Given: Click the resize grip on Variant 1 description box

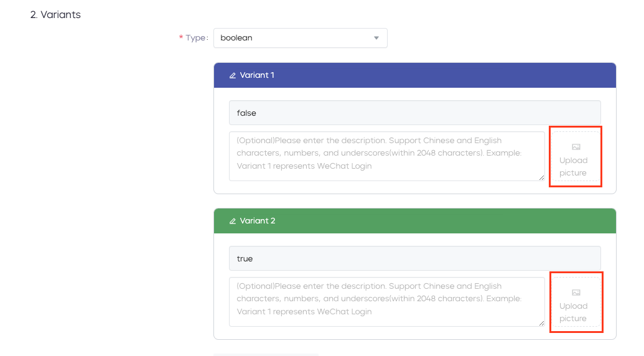Looking at the screenshot, I should (542, 177).
